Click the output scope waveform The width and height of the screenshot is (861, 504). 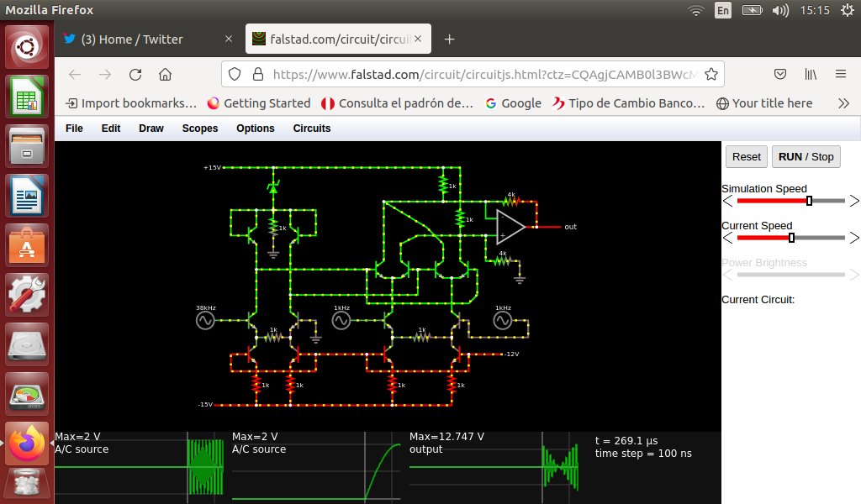tap(494, 466)
